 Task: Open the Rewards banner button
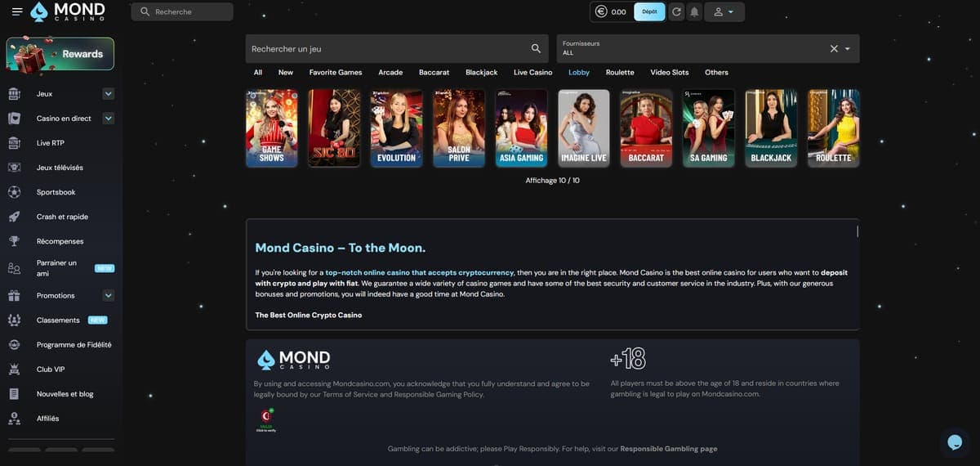point(60,54)
